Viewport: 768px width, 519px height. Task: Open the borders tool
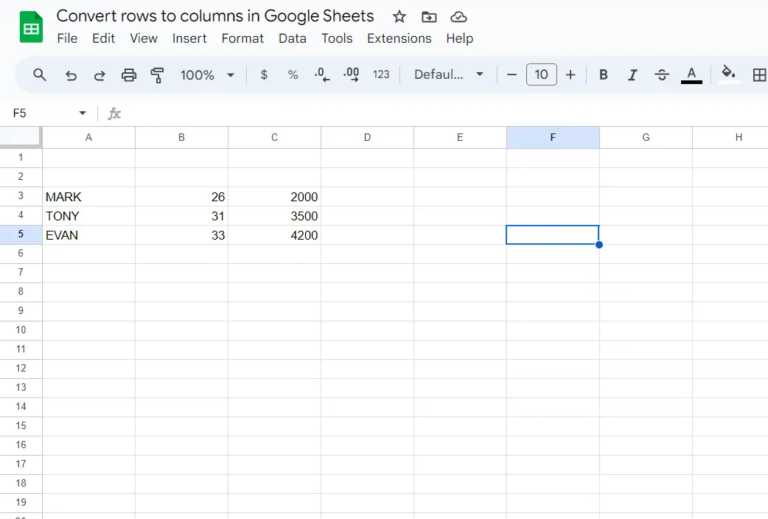tap(759, 75)
